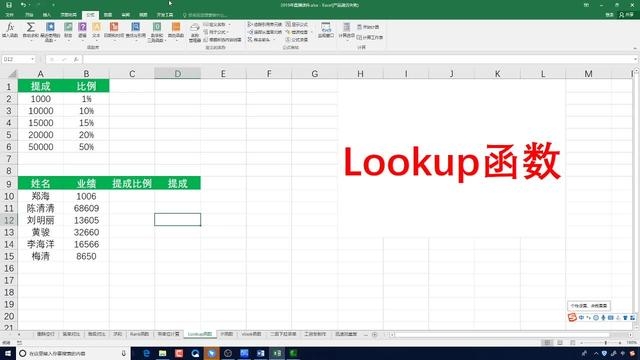Screen dimensions: 640x360
Task: Adjust the zoom slider in status bar
Action: pos(605,343)
